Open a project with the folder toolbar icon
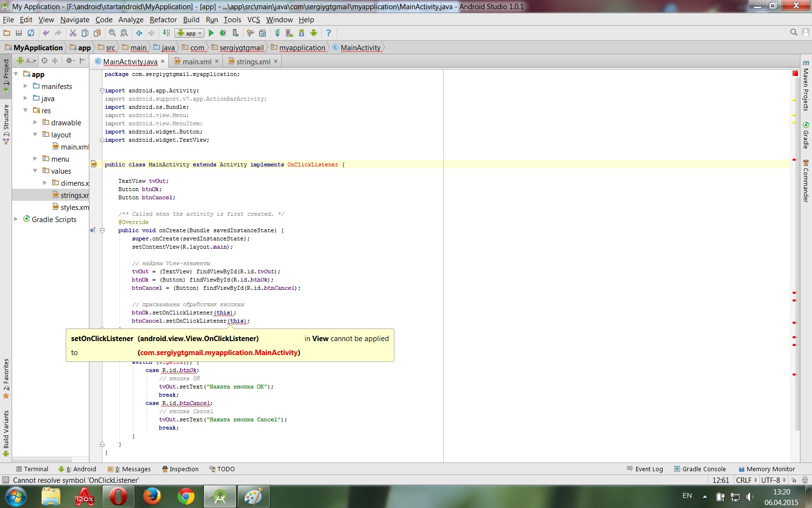 7,33
